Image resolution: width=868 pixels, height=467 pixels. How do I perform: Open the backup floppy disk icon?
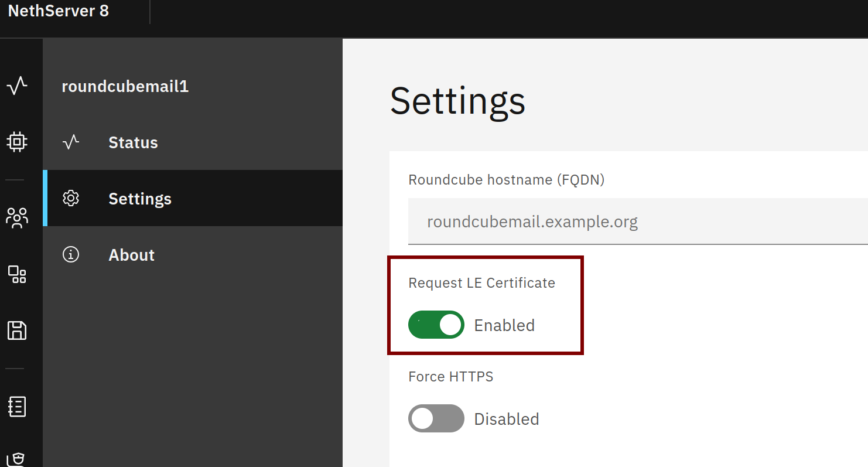click(17, 330)
